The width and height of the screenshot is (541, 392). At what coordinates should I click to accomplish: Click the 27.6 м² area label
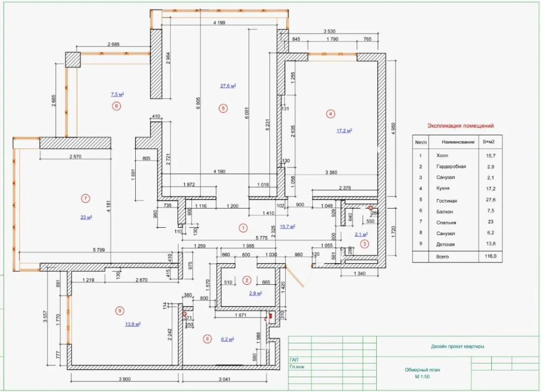228,86
